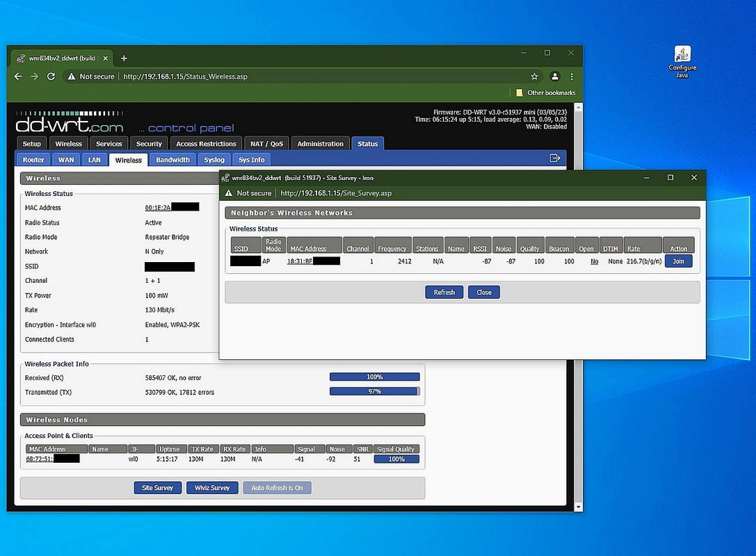
Task: Switch to the Syslog sub-tab
Action: (x=214, y=159)
